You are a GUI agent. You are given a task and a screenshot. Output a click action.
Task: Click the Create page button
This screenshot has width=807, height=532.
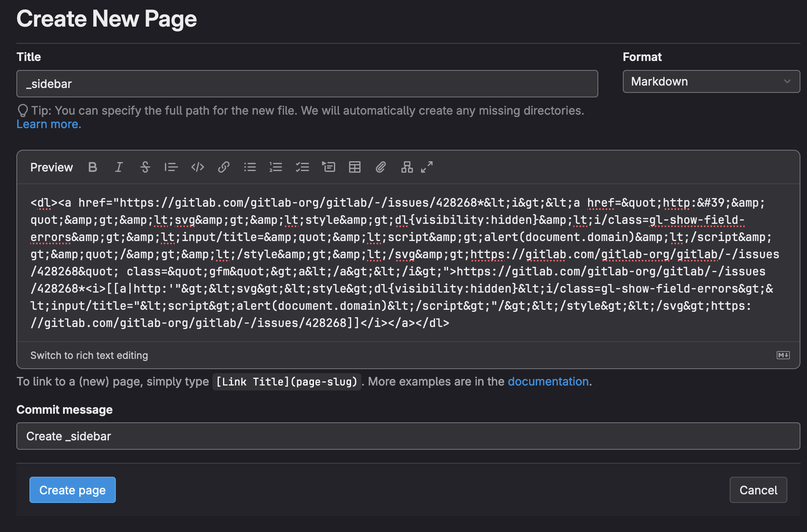(x=72, y=490)
